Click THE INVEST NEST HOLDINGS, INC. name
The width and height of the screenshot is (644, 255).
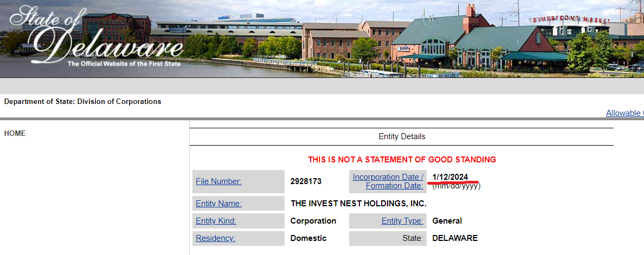[358, 204]
